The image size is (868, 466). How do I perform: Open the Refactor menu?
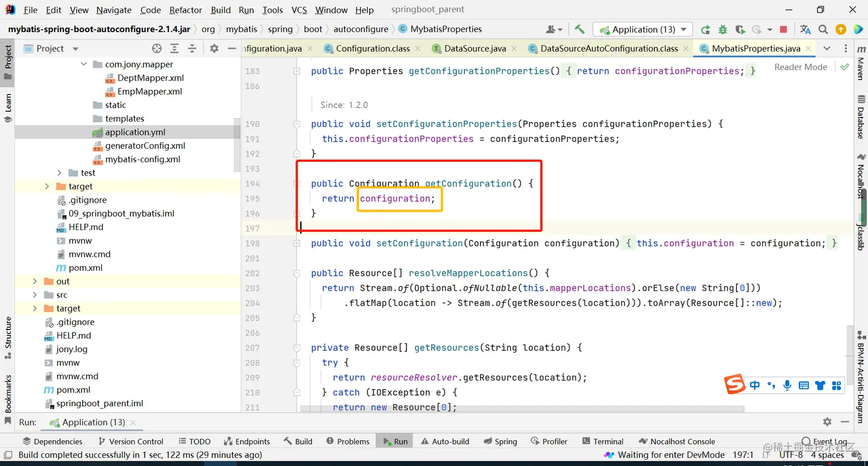(x=185, y=10)
